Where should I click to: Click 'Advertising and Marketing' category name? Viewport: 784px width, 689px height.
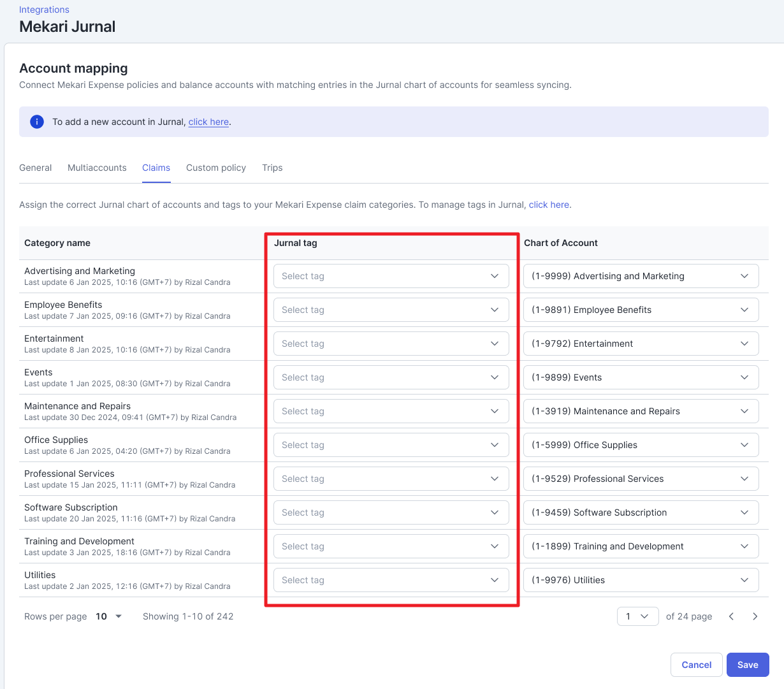pyautogui.click(x=80, y=271)
